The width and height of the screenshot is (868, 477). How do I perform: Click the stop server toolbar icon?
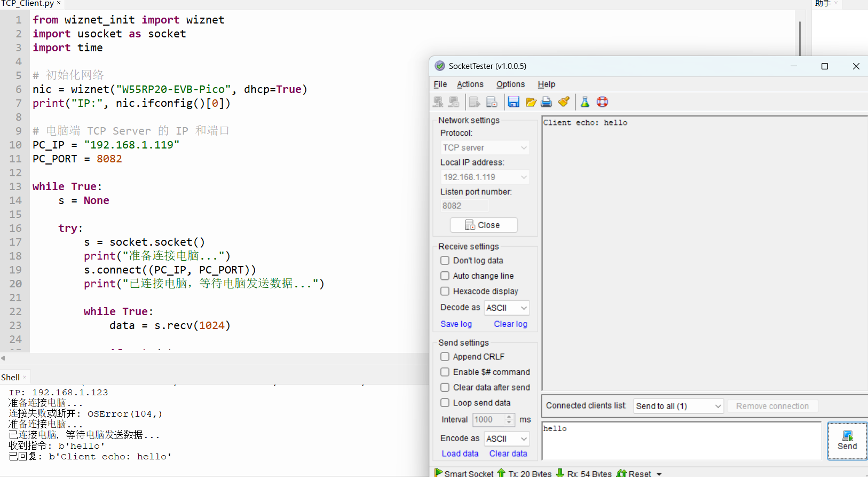click(492, 102)
